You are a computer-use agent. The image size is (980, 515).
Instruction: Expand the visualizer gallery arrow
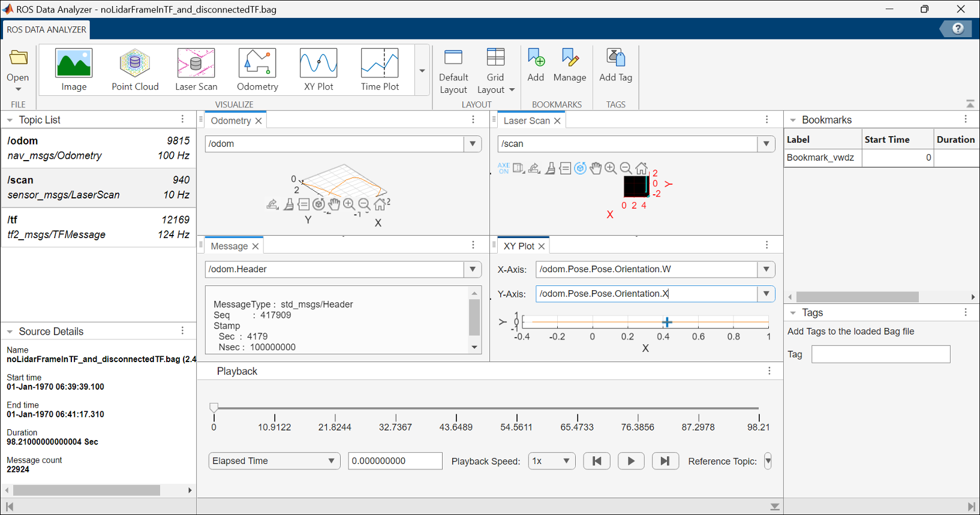click(x=422, y=70)
